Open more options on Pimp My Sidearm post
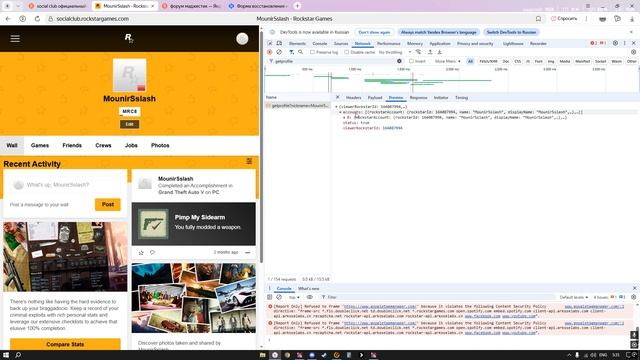The width and height of the screenshot is (640, 360). [x=247, y=253]
